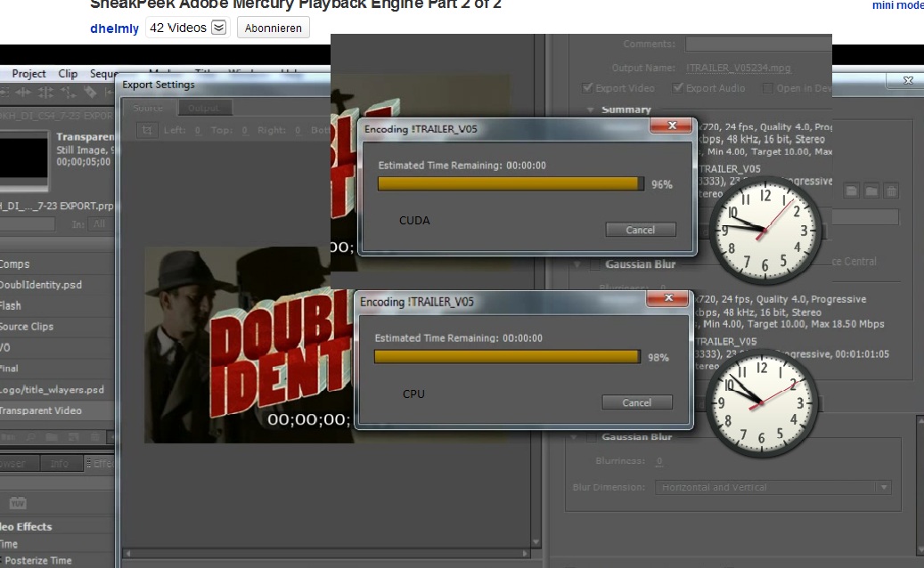Open the Project menu

[x=29, y=74]
